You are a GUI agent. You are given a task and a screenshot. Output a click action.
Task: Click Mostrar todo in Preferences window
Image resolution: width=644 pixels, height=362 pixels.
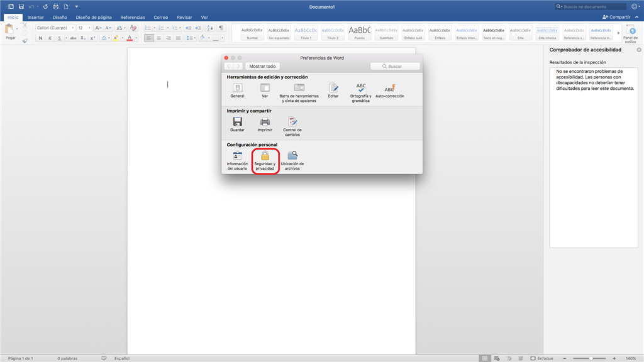pos(262,66)
